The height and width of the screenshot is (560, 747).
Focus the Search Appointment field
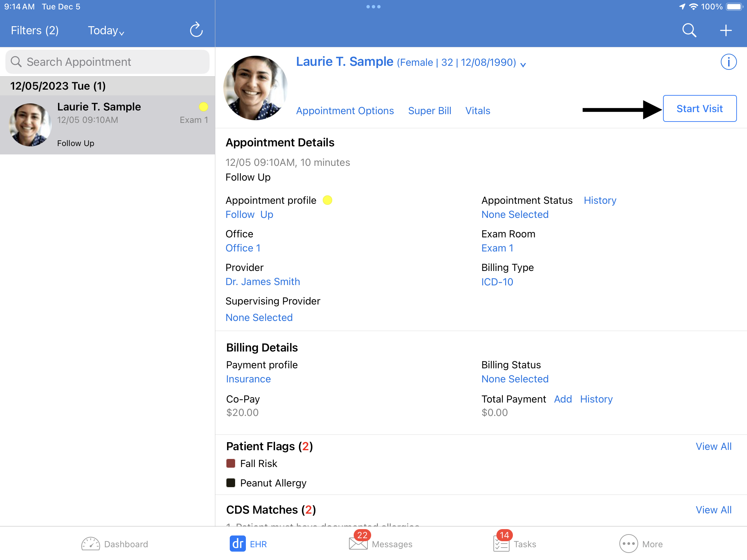(107, 62)
